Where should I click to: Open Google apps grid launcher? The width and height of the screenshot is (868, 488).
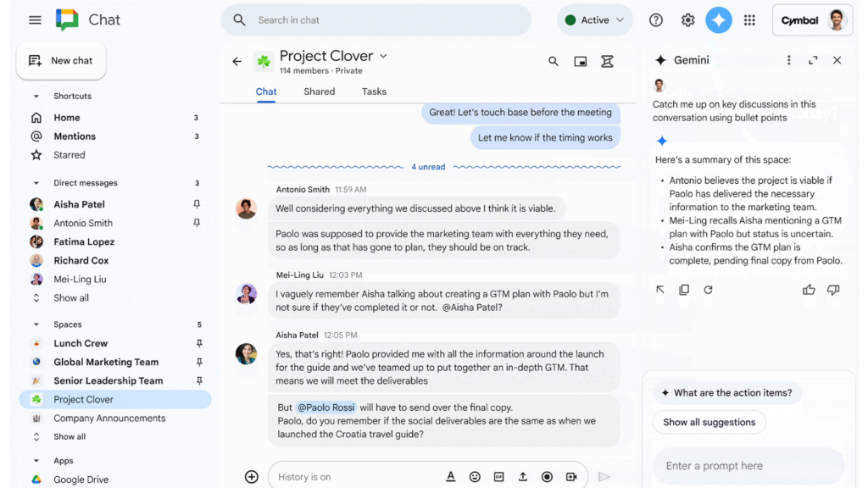point(749,20)
